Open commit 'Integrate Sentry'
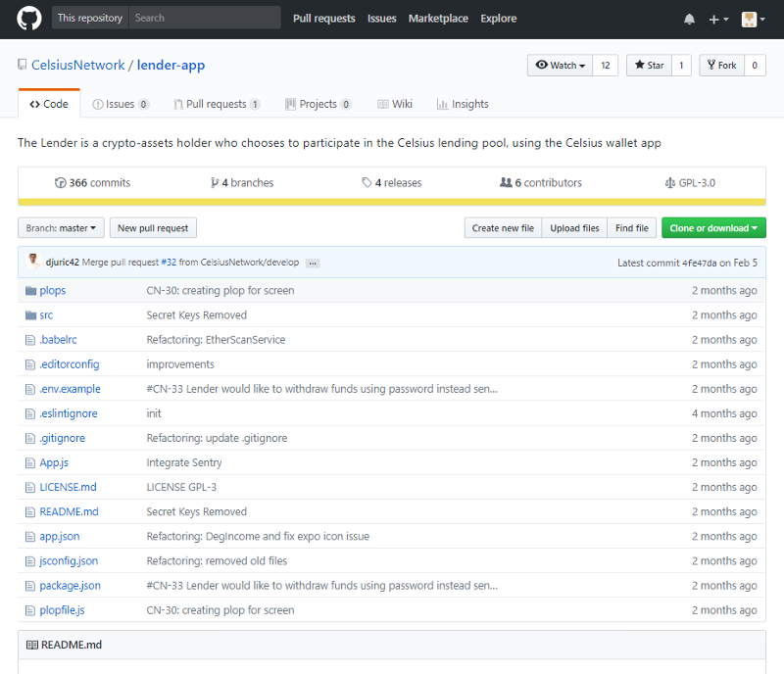Screen dimensions: 784x674 tap(184, 462)
